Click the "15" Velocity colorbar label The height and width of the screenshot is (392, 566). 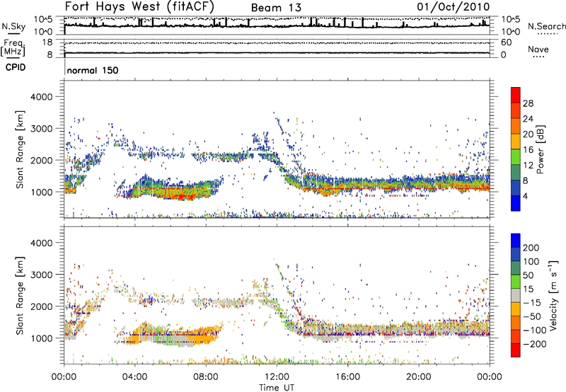click(528, 289)
